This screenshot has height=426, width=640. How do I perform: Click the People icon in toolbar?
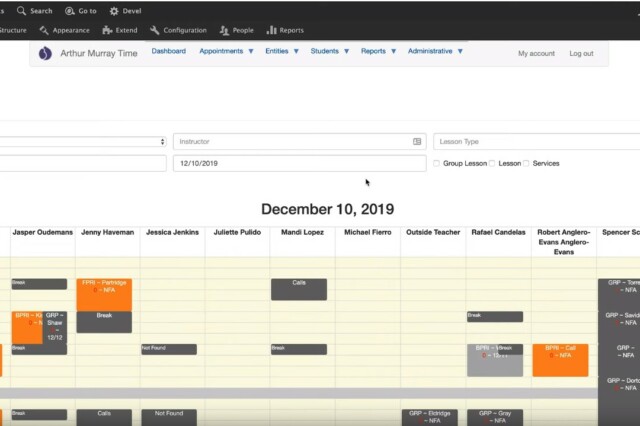coord(223,31)
